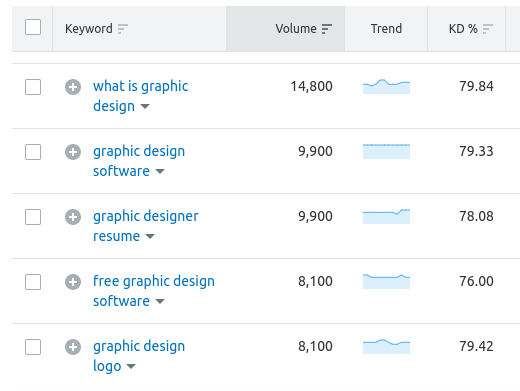This screenshot has height=391, width=520.
Task: Check the box for 'graphic designer resume'
Action: pos(33,217)
